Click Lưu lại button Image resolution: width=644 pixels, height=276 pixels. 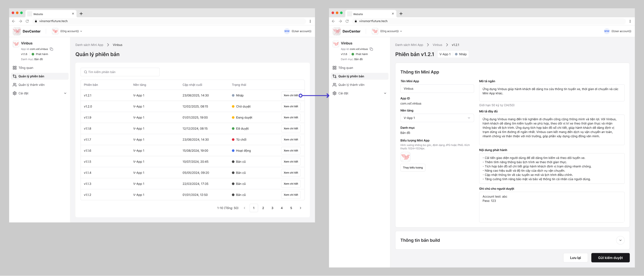pos(575,258)
